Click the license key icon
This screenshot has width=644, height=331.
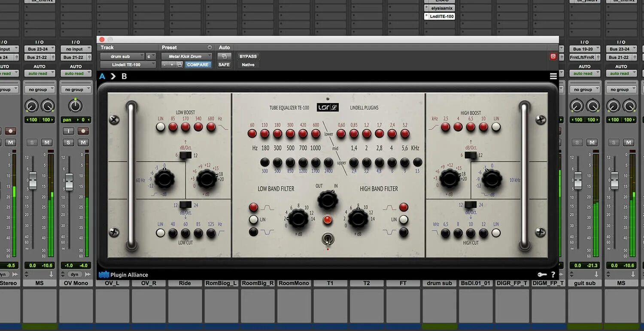point(542,275)
